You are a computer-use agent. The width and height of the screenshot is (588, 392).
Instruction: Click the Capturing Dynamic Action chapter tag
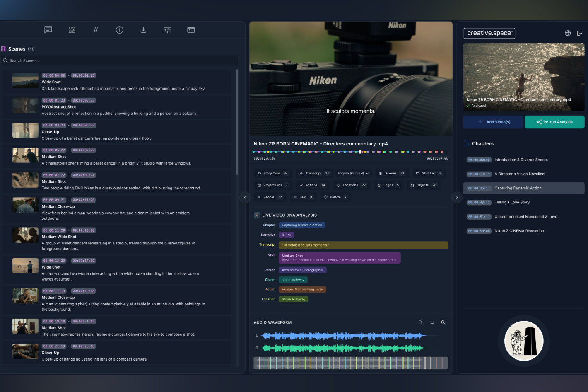[302, 225]
